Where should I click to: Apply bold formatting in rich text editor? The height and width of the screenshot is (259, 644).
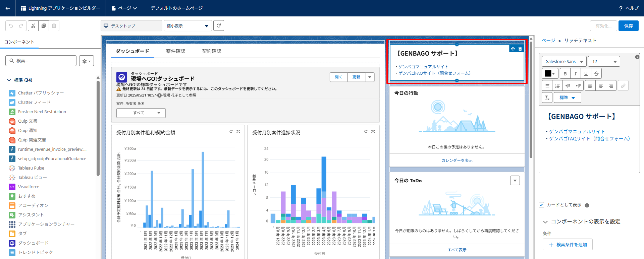coord(565,74)
